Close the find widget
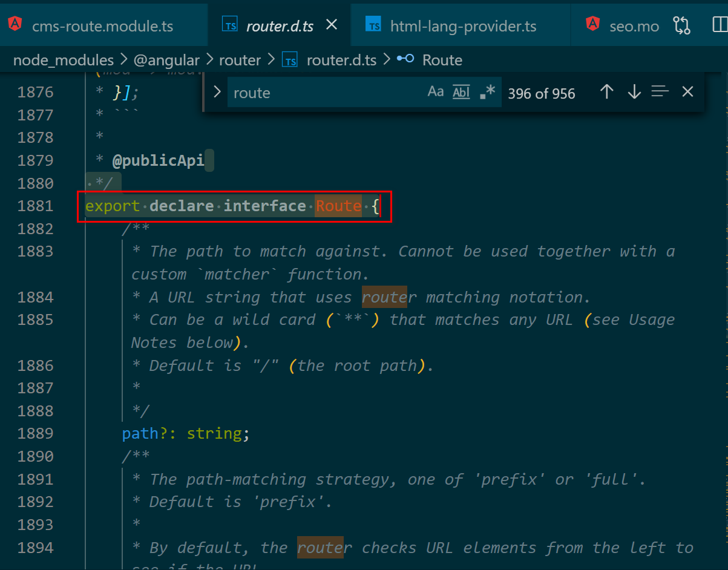The width and height of the screenshot is (728, 570). tap(687, 92)
